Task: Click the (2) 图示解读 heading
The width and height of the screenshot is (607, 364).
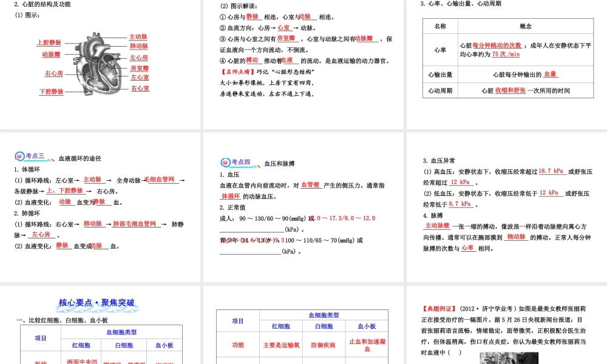Action: coord(239,6)
